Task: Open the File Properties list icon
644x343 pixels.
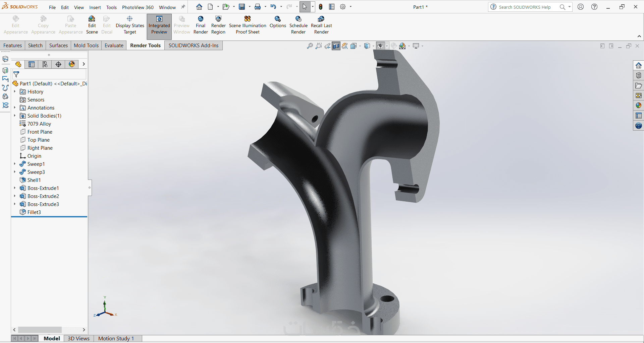Action: tap(332, 7)
